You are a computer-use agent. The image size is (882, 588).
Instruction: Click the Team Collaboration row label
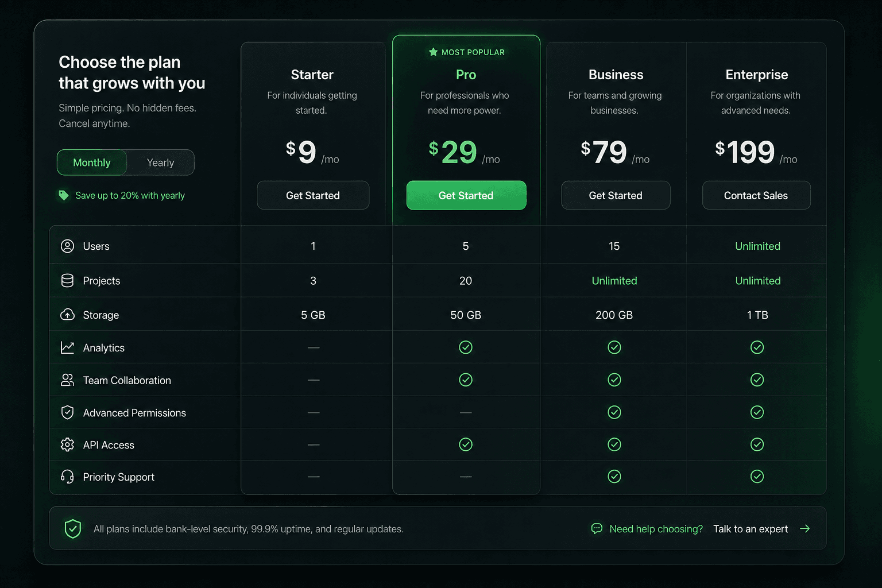(127, 381)
